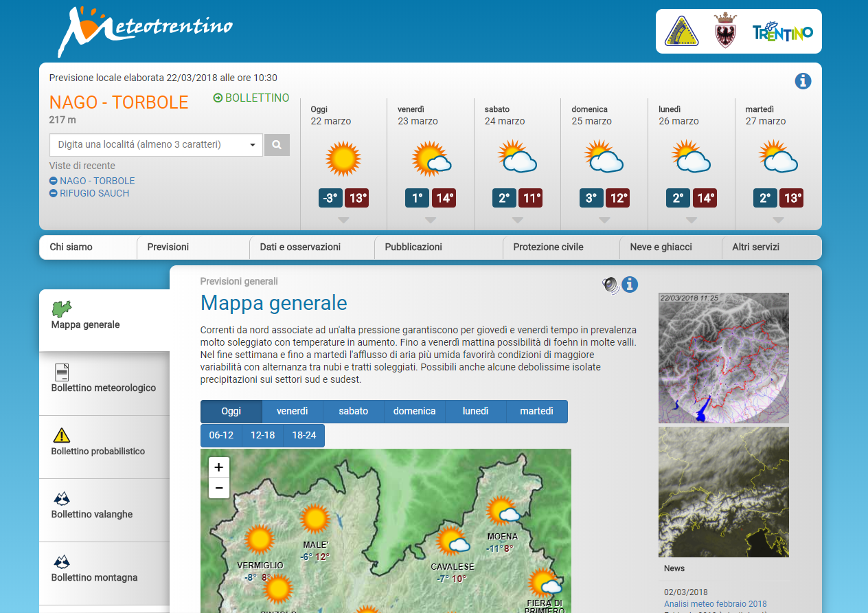Open the Dati e osservazioni menu
The height and width of the screenshot is (613, 868).
tap(312, 247)
